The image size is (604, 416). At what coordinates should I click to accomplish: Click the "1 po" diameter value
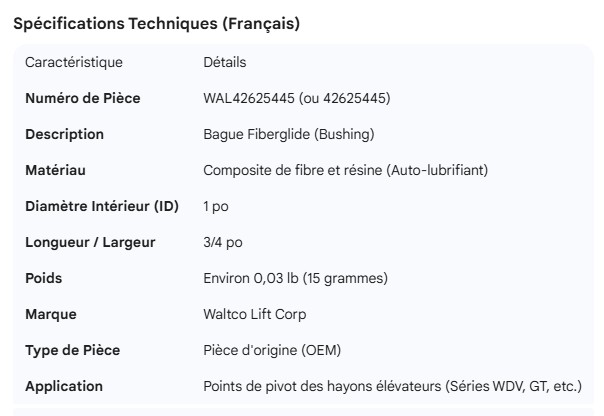click(x=216, y=206)
